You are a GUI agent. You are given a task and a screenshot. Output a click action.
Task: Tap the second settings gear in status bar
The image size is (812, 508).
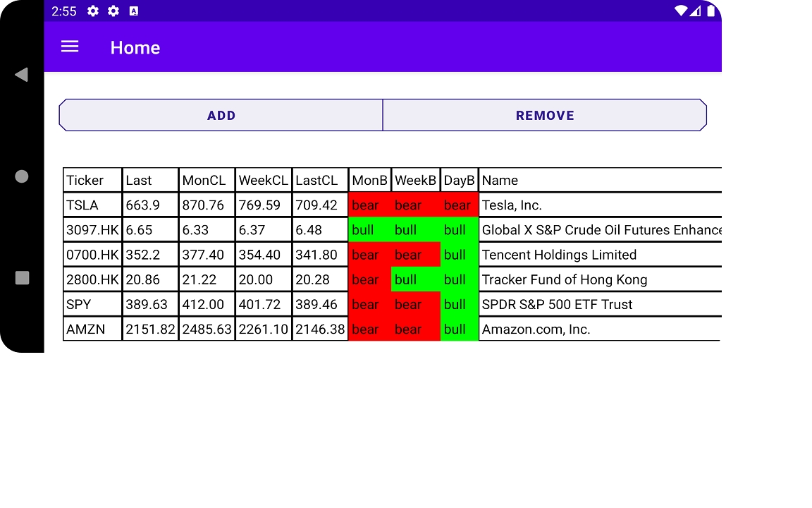(113, 11)
